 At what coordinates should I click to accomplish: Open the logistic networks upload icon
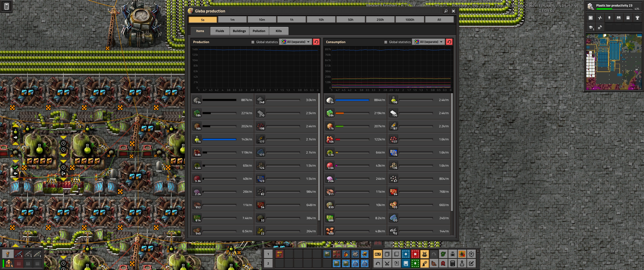coord(609,18)
